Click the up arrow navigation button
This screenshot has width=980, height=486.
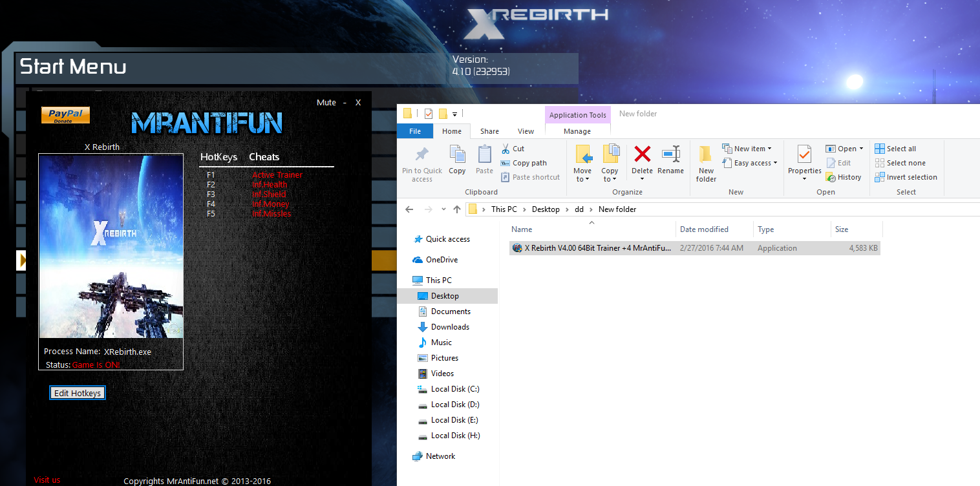pyautogui.click(x=457, y=209)
